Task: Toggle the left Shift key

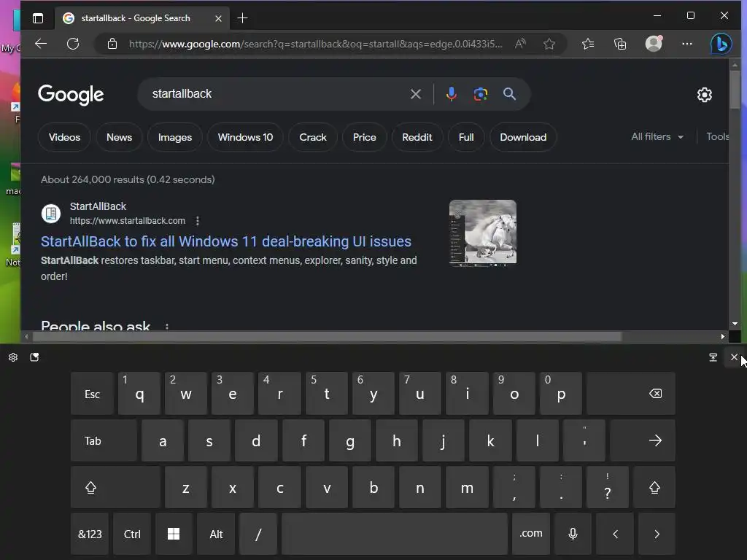Action: 115,487
